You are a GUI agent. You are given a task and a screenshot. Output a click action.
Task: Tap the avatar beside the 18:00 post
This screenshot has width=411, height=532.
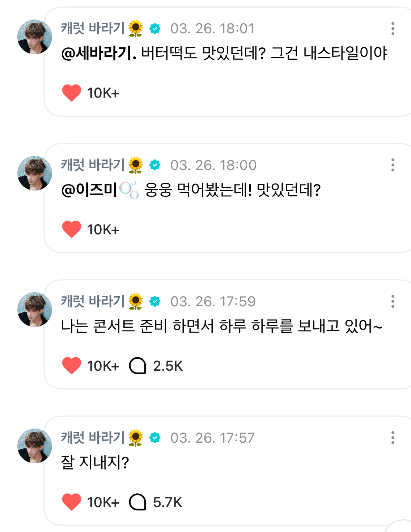tap(35, 173)
